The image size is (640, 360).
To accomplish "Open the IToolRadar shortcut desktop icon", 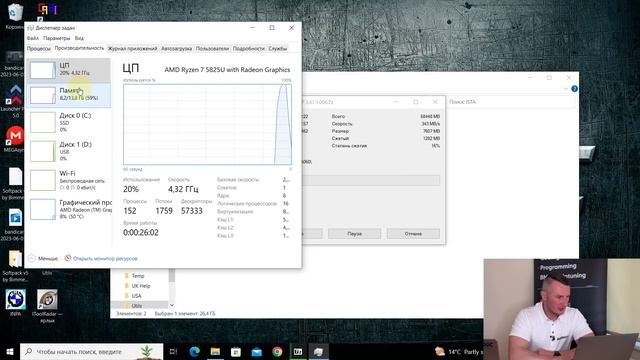I will (47, 305).
